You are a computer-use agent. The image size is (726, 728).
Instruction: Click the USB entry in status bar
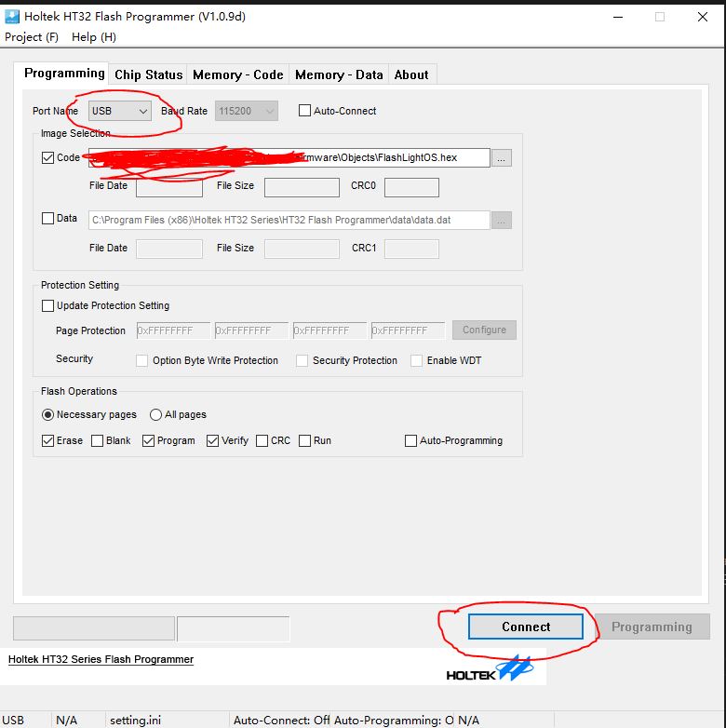[x=13, y=721]
